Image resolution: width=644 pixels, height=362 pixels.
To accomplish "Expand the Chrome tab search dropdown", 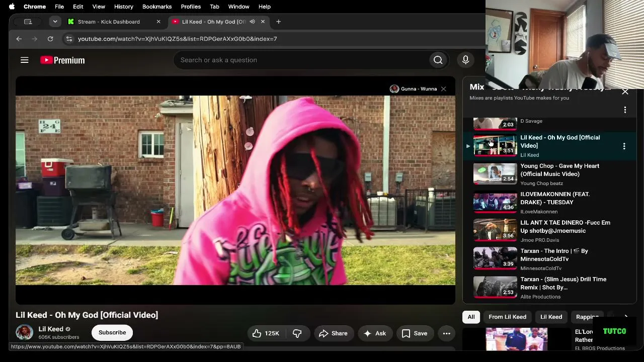I will point(55,22).
